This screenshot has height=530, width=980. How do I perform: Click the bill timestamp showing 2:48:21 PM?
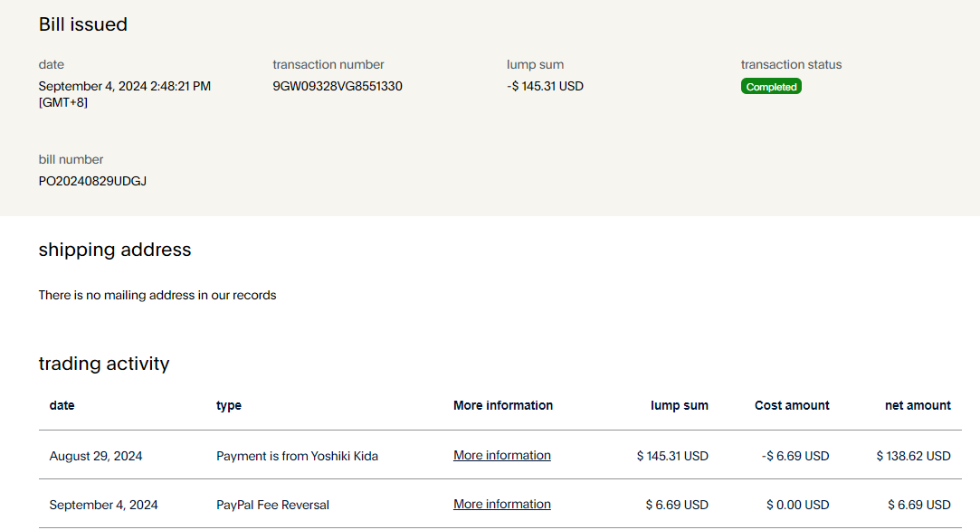tap(124, 87)
